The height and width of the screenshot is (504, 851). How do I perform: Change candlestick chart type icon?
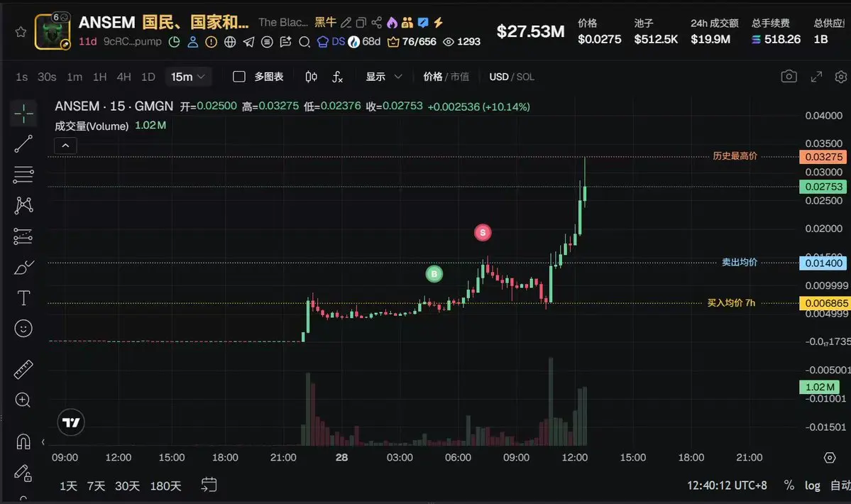[x=311, y=77]
